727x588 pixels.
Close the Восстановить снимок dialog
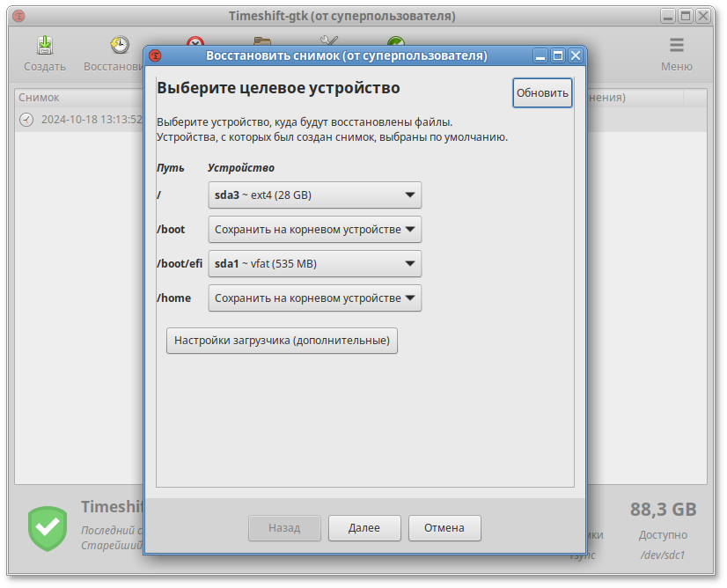click(x=575, y=55)
